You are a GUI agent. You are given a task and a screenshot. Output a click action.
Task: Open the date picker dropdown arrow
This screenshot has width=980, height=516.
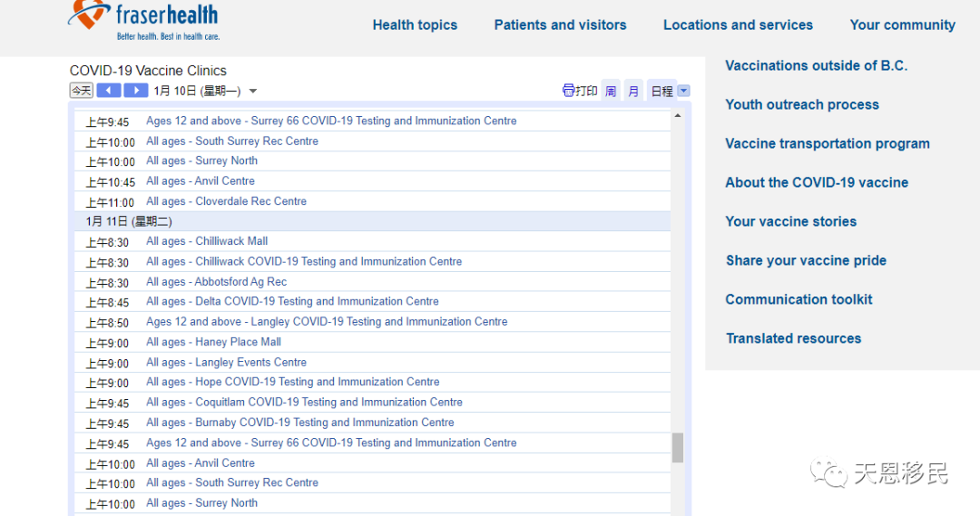(253, 92)
